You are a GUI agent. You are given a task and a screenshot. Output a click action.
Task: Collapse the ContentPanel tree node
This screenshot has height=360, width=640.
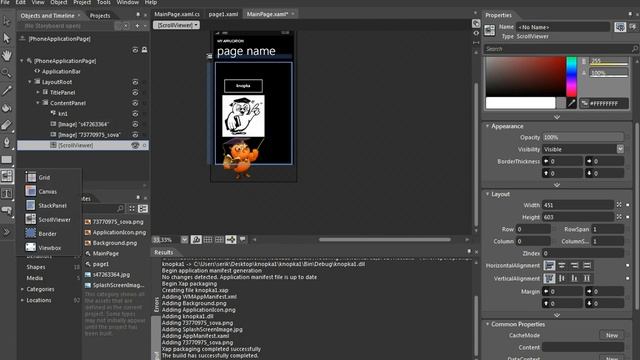[x=38, y=103]
